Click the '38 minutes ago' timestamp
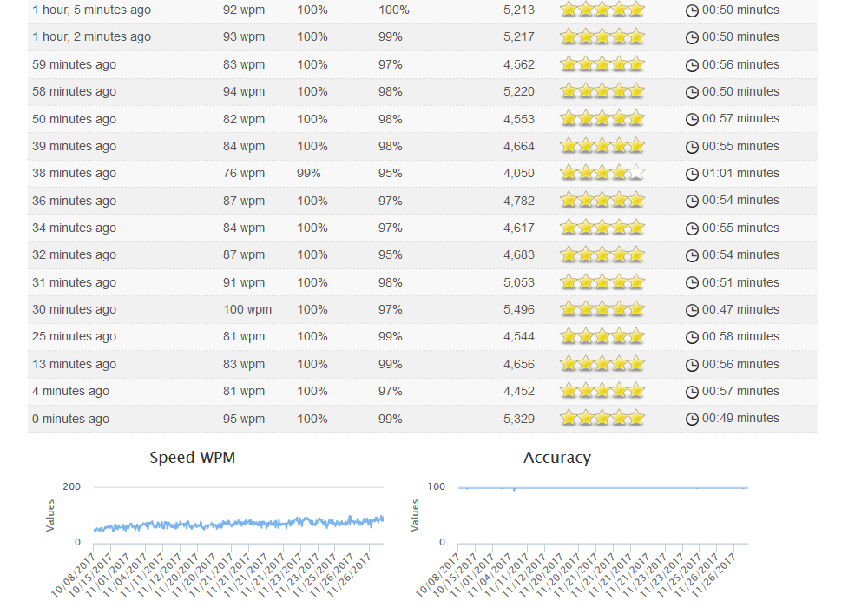 point(74,174)
